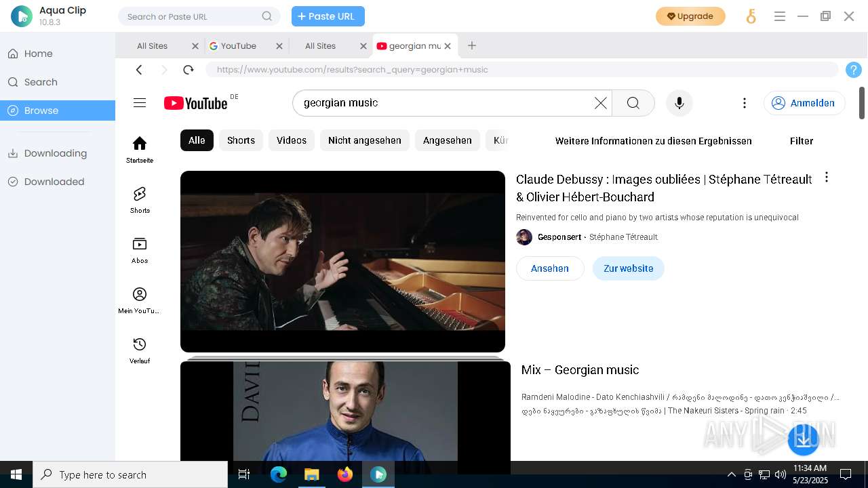Click the Anmelden sign-in button
This screenshot has height=488, width=868.
804,103
